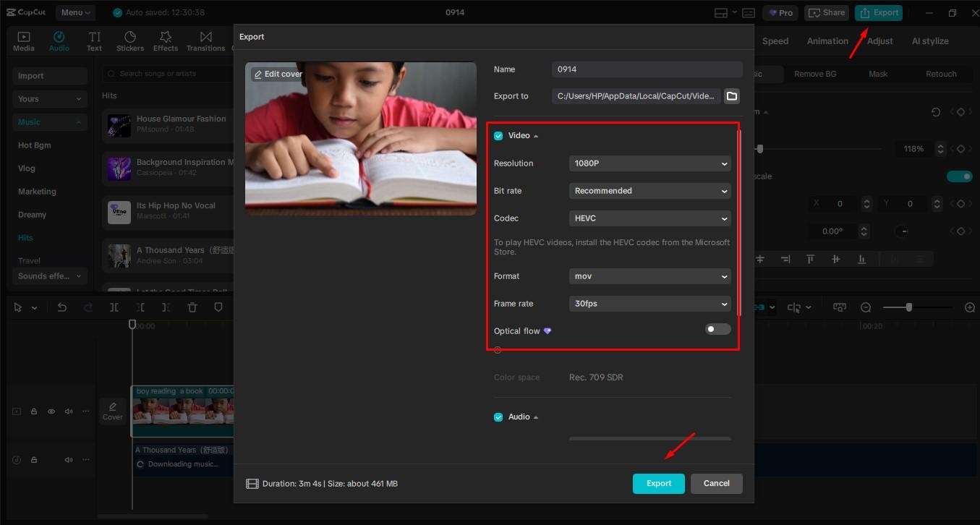Select the Text tool icon
Screen dimensions: 980x525
pyautogui.click(x=95, y=37)
